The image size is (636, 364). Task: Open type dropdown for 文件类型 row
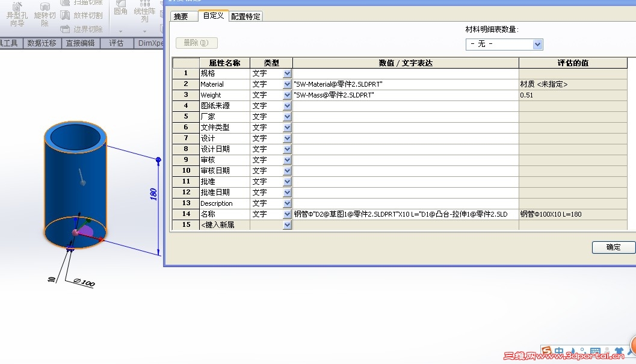[x=287, y=128]
